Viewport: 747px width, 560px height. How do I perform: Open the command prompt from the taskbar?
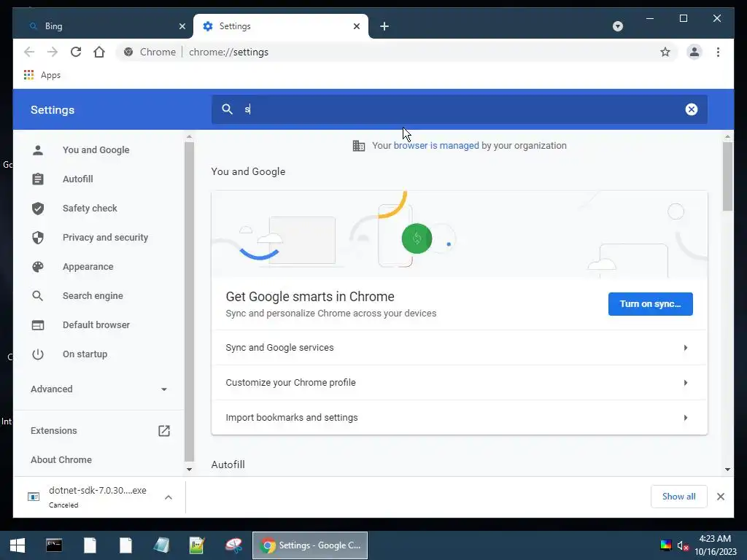54,545
